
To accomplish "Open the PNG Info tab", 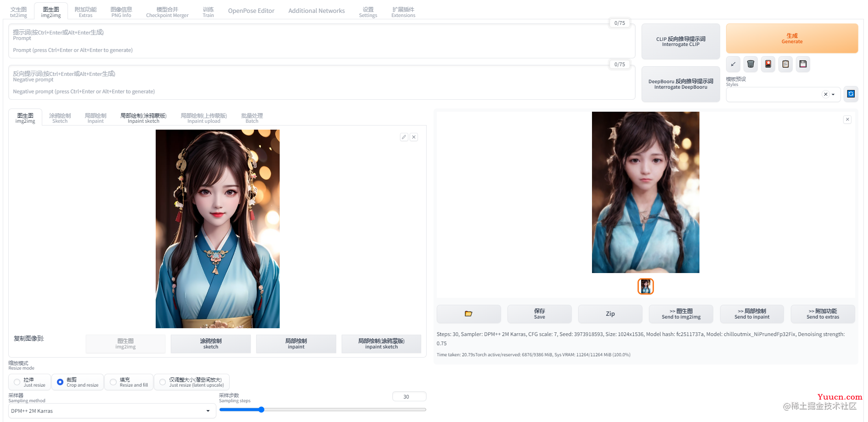I will [121, 12].
